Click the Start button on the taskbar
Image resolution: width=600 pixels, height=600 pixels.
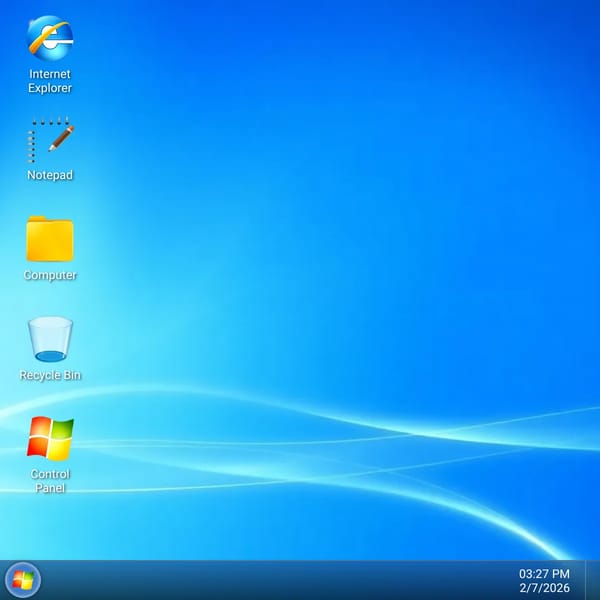pyautogui.click(x=23, y=580)
